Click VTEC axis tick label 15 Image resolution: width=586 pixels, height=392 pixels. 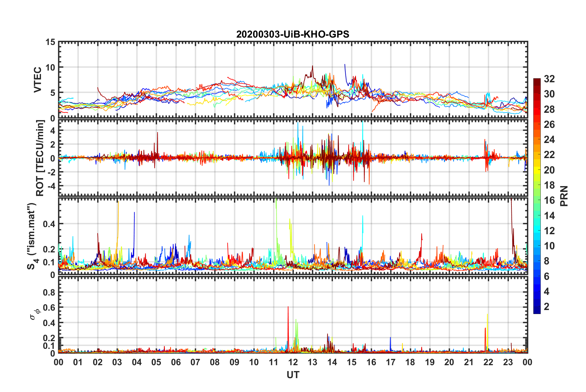pyautogui.click(x=50, y=42)
